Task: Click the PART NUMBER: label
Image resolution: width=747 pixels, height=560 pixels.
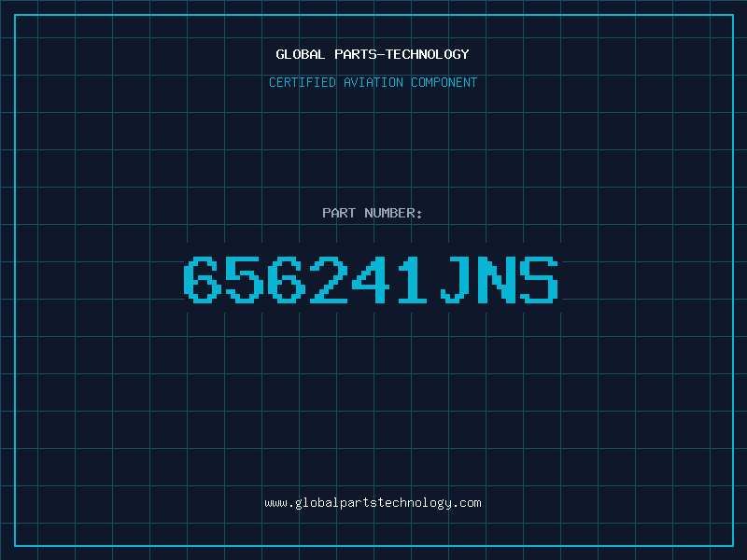Action: (373, 213)
